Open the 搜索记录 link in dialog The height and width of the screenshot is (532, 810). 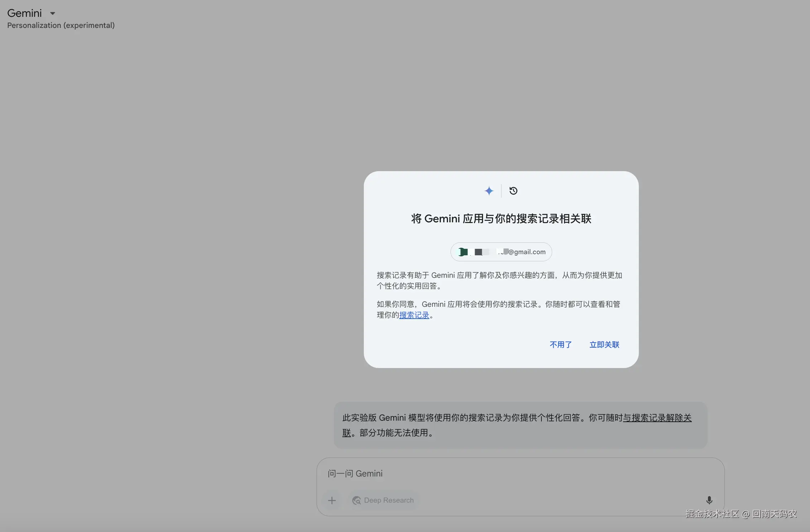414,315
